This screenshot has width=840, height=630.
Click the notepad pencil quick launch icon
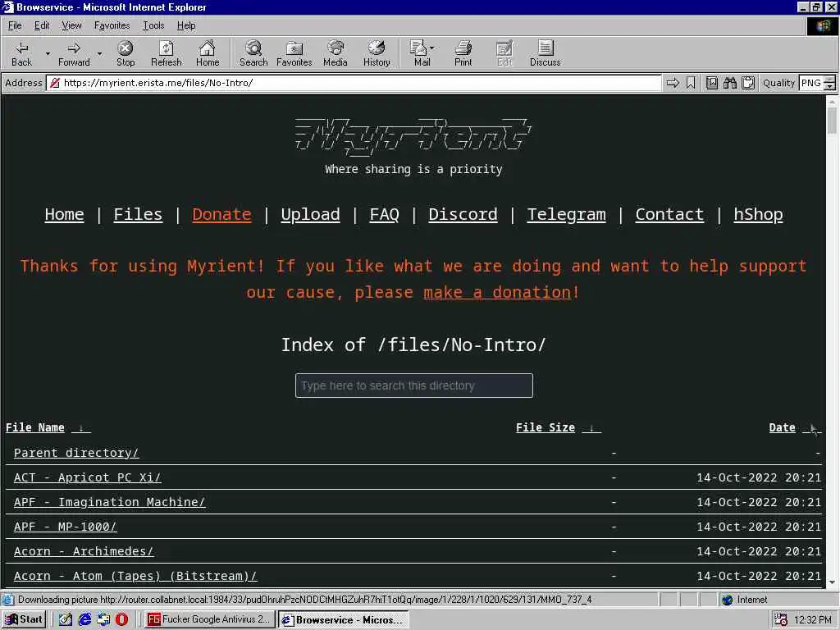pos(66,619)
